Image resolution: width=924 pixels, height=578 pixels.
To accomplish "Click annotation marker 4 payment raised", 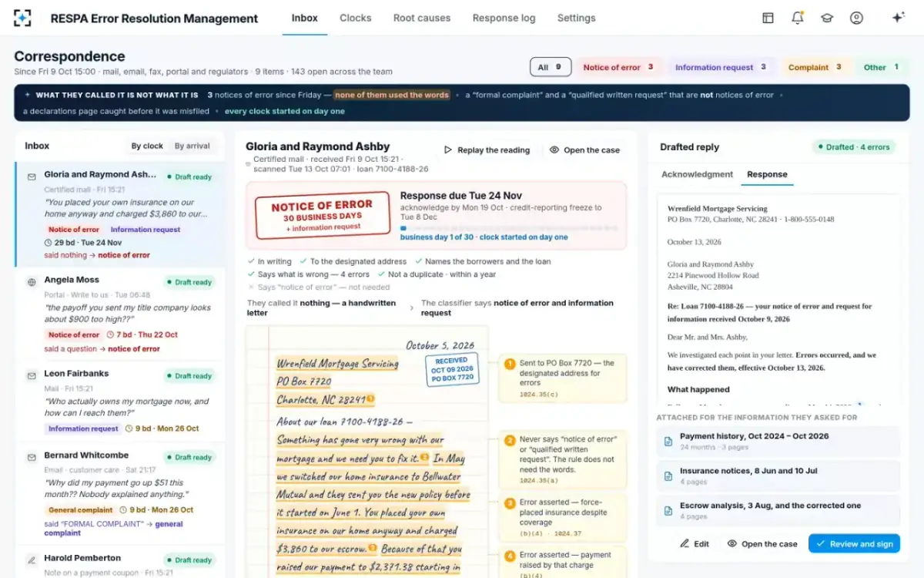I will point(509,556).
